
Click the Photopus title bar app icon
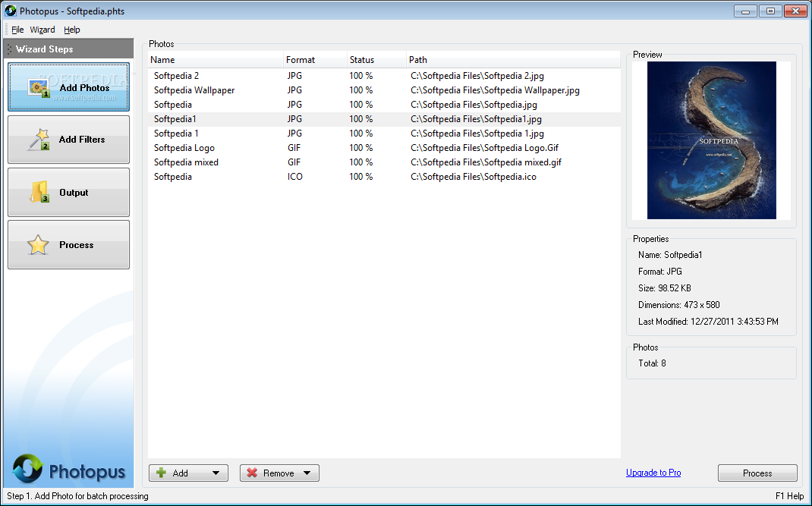coord(11,11)
